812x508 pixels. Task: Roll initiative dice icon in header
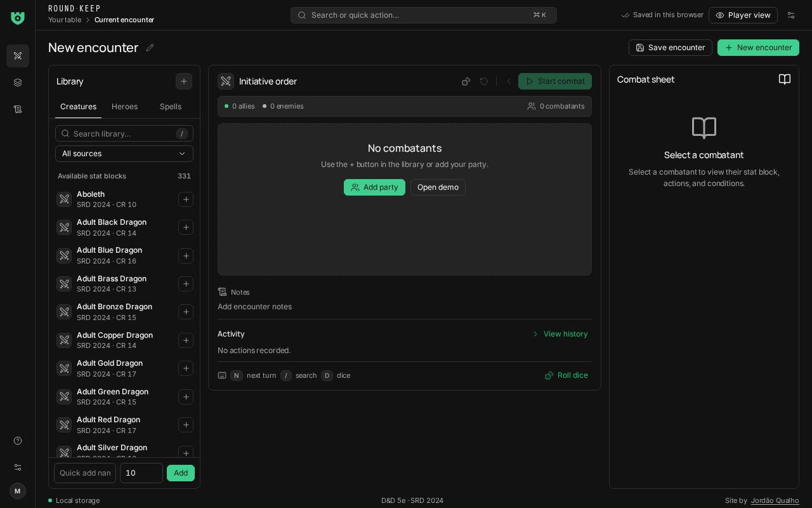click(466, 81)
